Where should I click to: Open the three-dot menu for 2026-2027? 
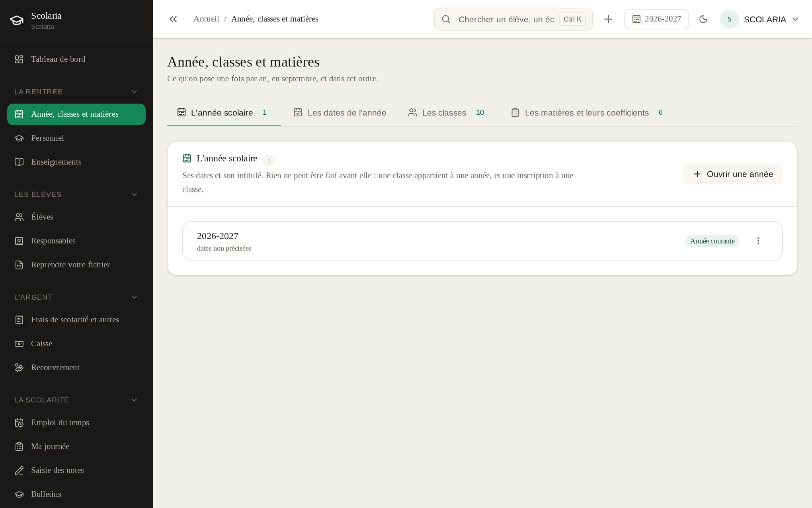[x=758, y=241]
